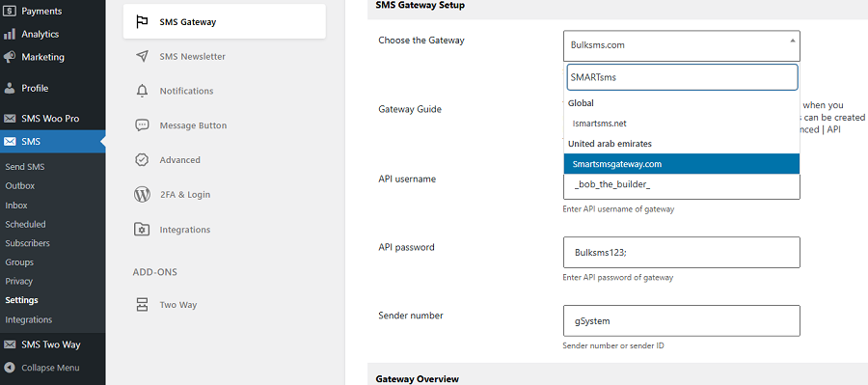Click the gateway dropdown arrow
This screenshot has width=868, height=385.
792,41
